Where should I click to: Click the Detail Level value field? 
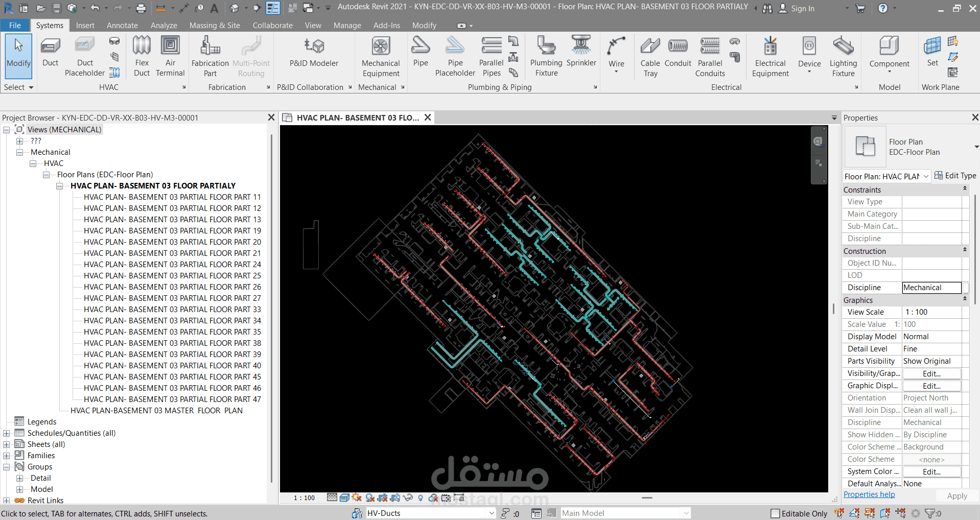(931, 349)
